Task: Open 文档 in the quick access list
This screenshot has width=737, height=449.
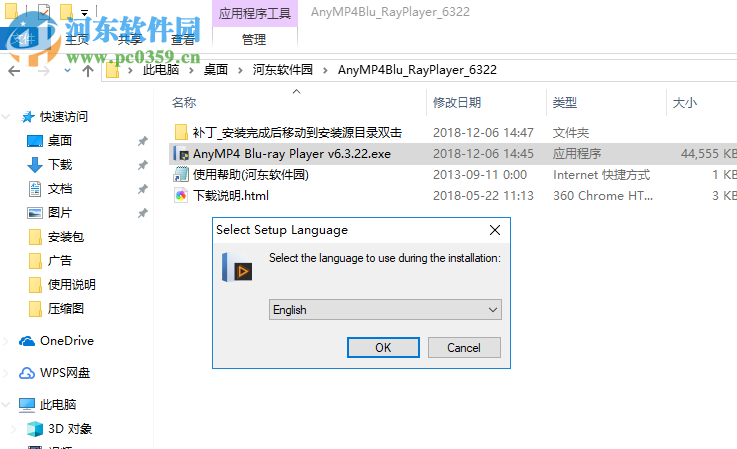Action: (x=60, y=189)
